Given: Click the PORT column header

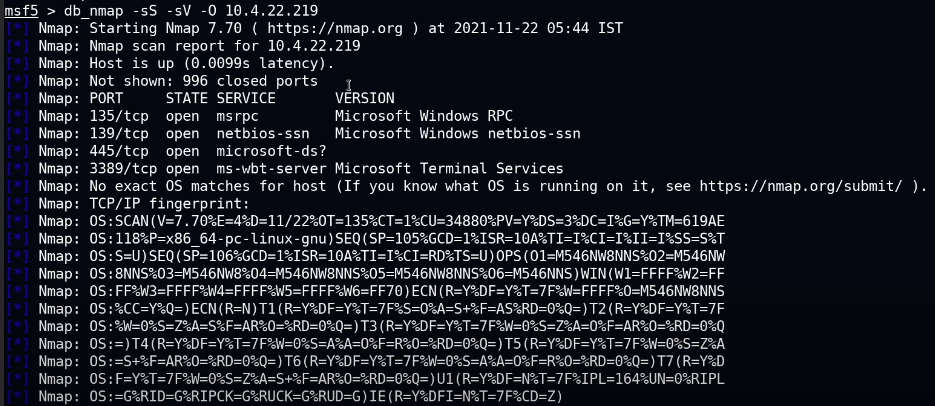Looking at the screenshot, I should tap(106, 98).
